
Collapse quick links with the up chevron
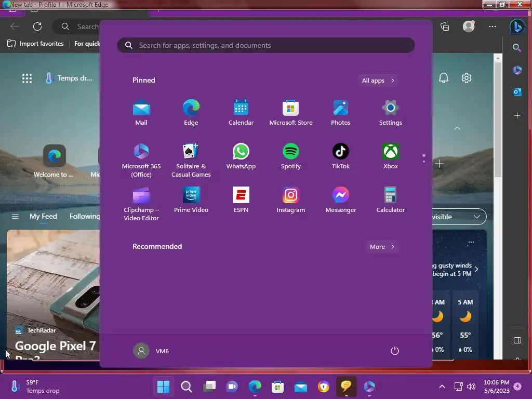tap(457, 128)
